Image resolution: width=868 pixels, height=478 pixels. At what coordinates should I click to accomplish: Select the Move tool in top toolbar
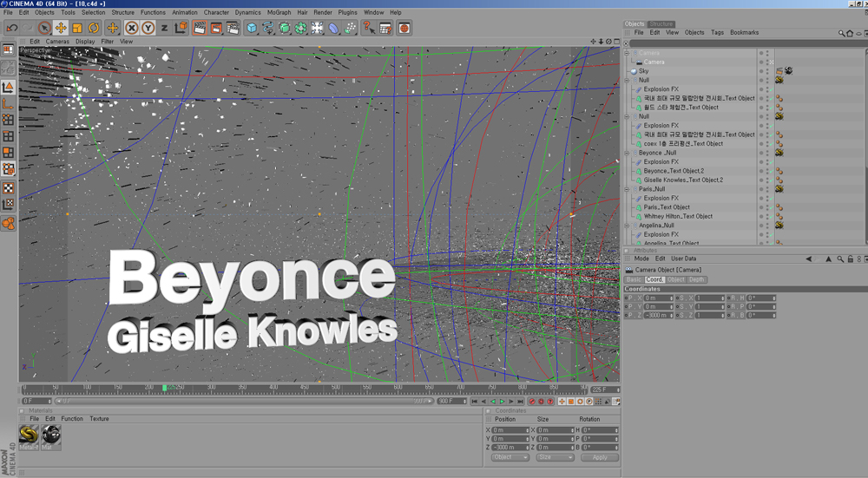pyautogui.click(x=61, y=28)
